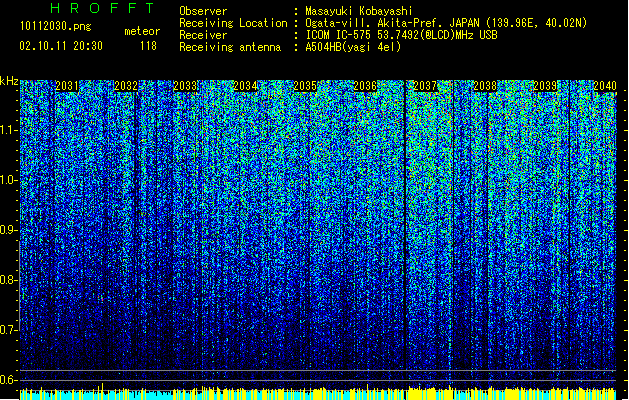Click the meteor label
This screenshot has height=400, width=629.
click(x=142, y=31)
